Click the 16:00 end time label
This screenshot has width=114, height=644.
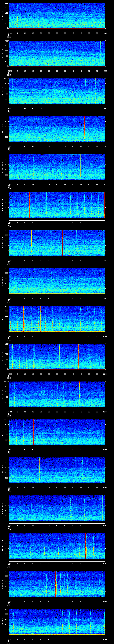[x=105, y=563]
